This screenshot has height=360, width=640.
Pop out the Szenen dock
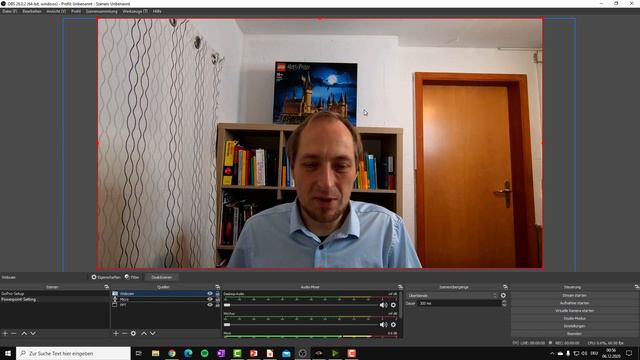coord(107,287)
